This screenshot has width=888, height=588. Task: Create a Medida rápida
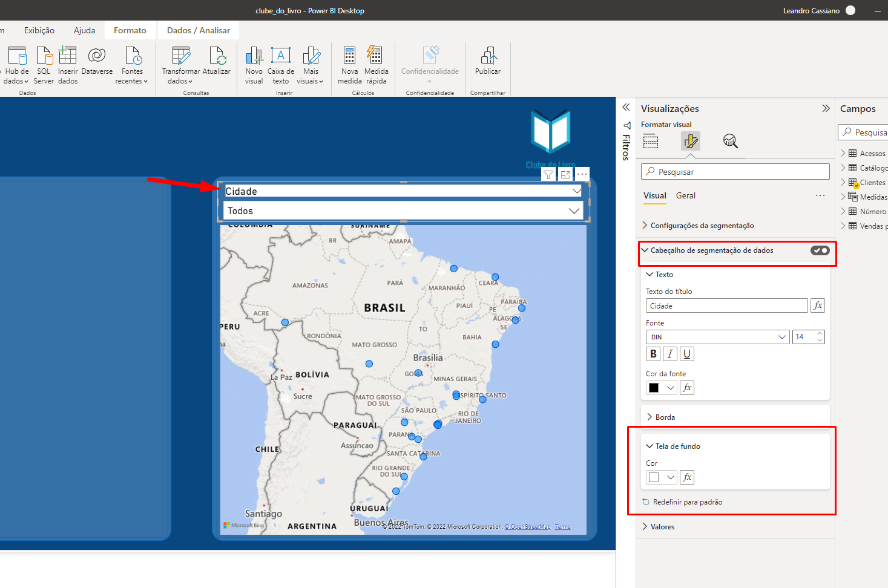tap(376, 65)
